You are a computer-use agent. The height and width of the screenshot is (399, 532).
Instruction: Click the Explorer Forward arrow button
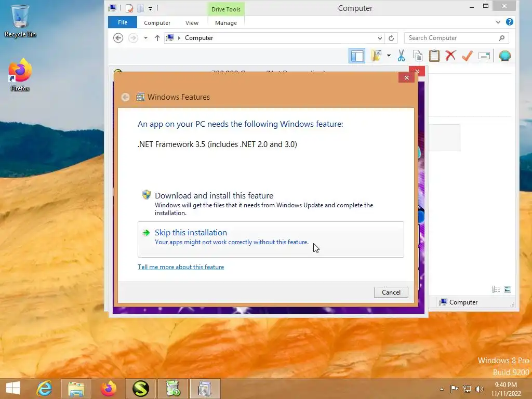pyautogui.click(x=133, y=37)
